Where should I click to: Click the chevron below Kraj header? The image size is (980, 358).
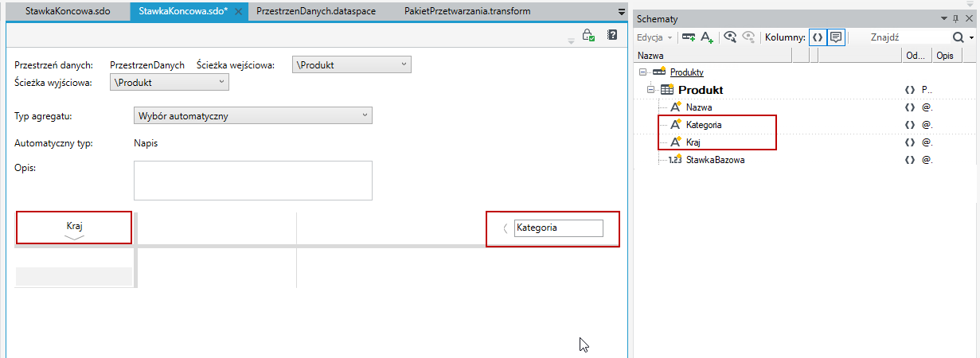tap(74, 237)
